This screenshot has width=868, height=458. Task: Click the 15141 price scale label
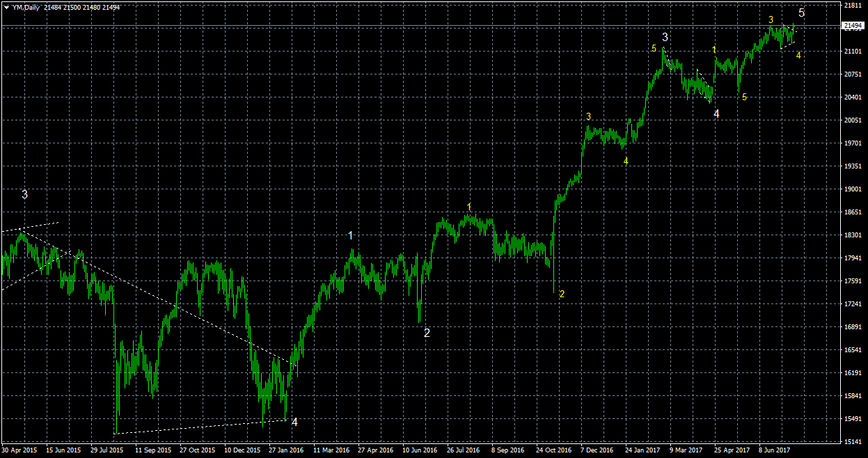pyautogui.click(x=852, y=442)
